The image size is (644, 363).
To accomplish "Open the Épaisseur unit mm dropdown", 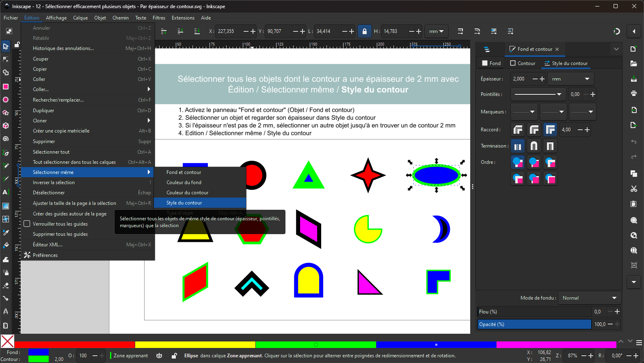I will [x=571, y=79].
